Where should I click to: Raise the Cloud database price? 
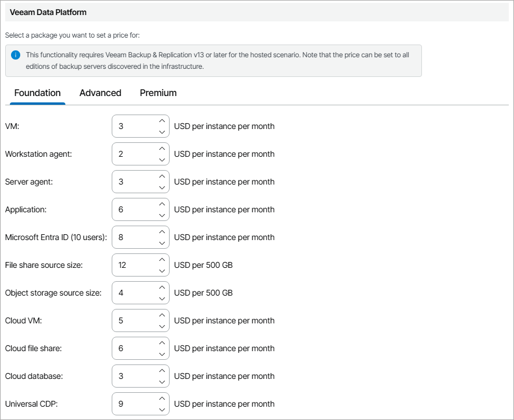(x=162, y=370)
